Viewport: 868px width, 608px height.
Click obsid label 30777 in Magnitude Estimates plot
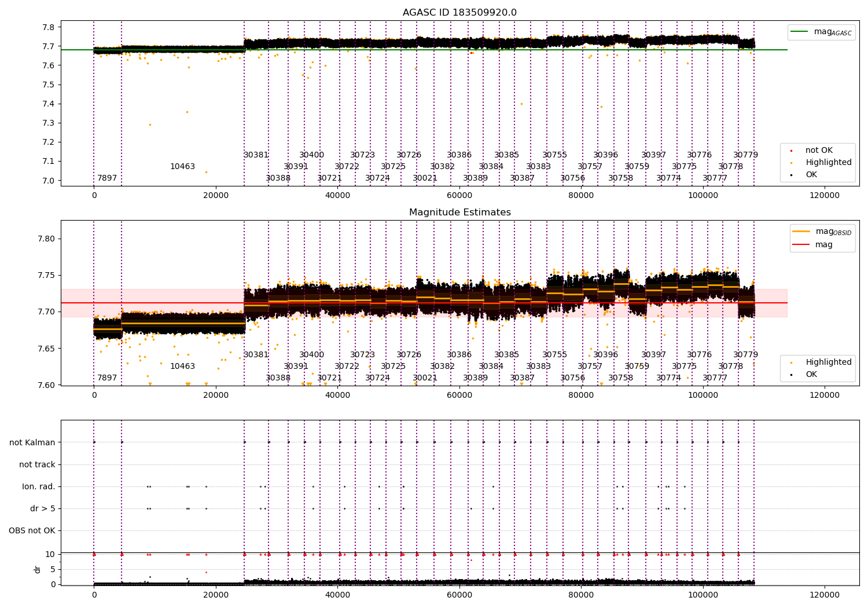715,378
